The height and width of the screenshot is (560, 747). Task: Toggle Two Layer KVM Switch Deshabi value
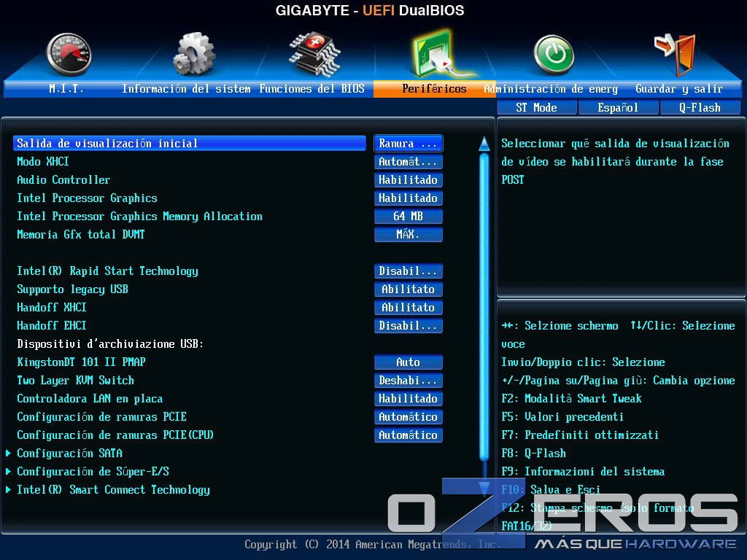pyautogui.click(x=409, y=380)
